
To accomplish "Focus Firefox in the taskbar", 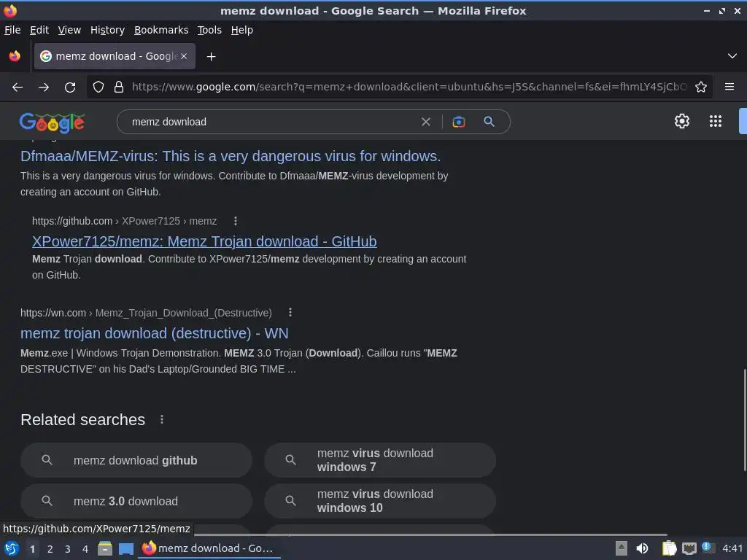I will (209, 548).
